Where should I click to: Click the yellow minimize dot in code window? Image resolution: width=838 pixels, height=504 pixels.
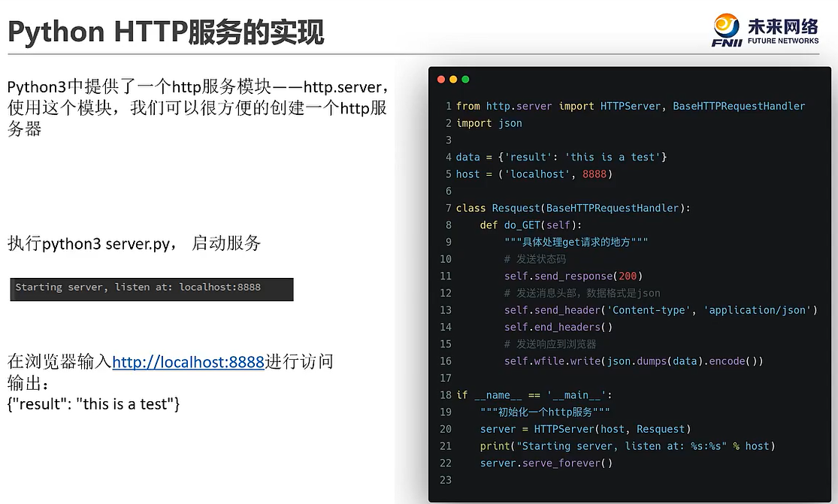[x=453, y=80]
